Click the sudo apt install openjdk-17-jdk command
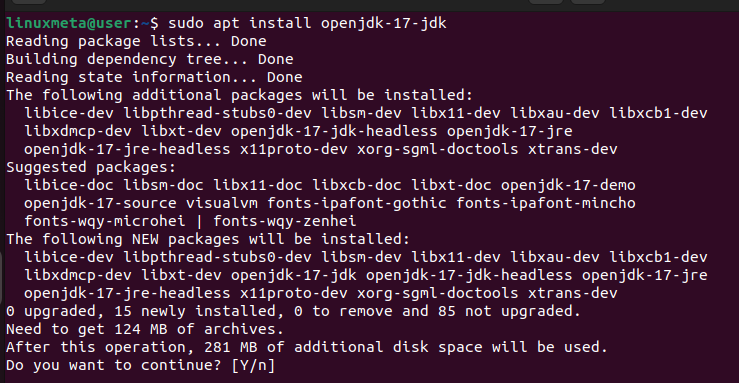739x383 pixels. [307, 23]
